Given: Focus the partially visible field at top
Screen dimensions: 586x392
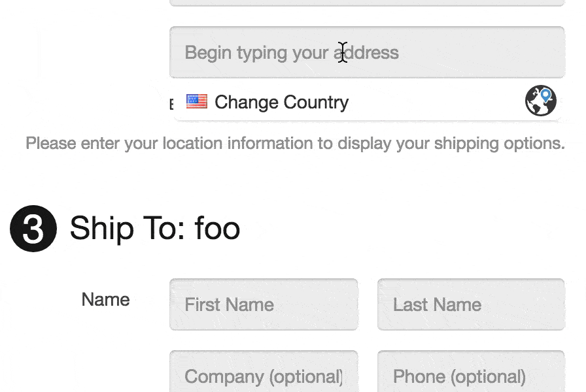Looking at the screenshot, I should (367, 3).
